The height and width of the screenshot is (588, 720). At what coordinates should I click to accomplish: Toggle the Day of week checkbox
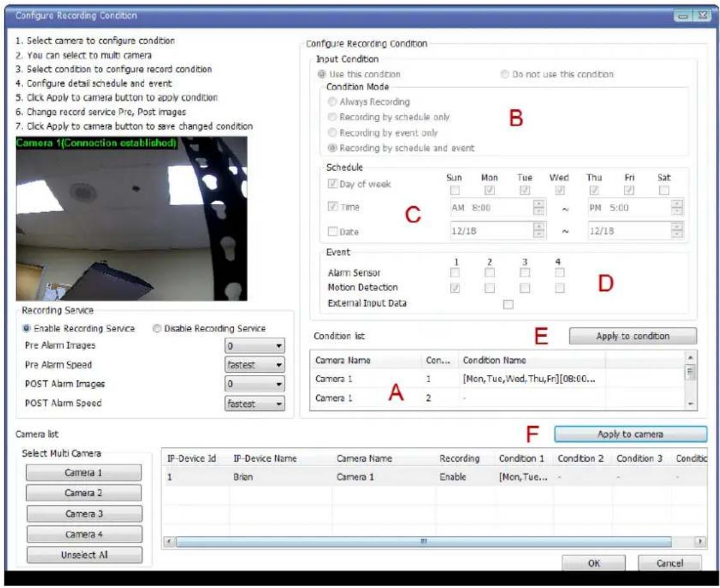click(x=333, y=184)
